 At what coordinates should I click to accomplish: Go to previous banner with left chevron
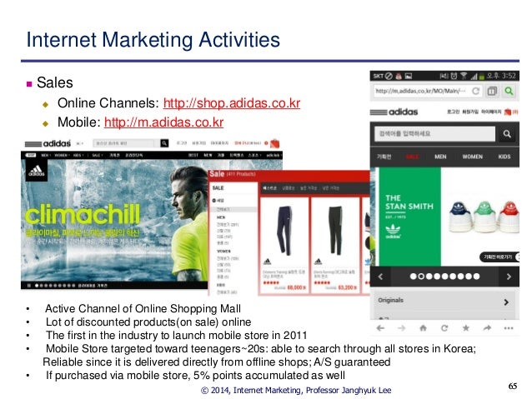381,277
